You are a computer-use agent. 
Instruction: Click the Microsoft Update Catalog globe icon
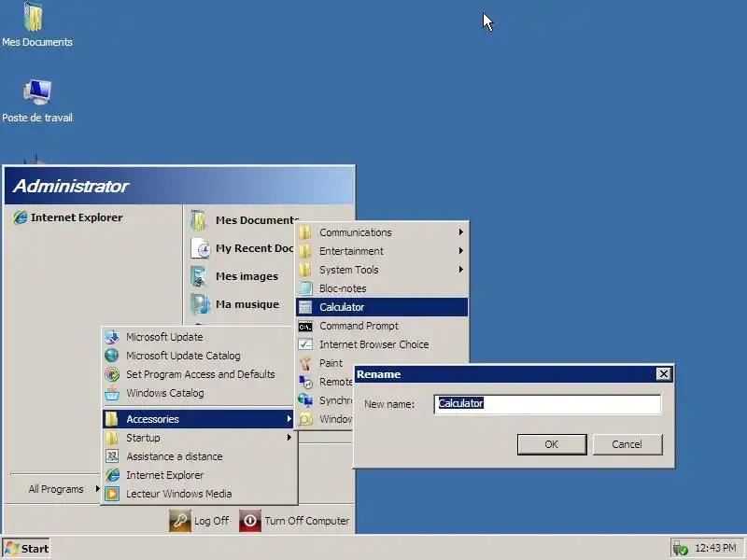tap(112, 356)
